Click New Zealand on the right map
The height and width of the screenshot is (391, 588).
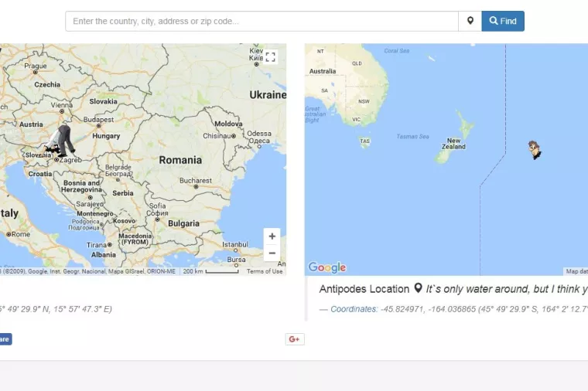[453, 144]
